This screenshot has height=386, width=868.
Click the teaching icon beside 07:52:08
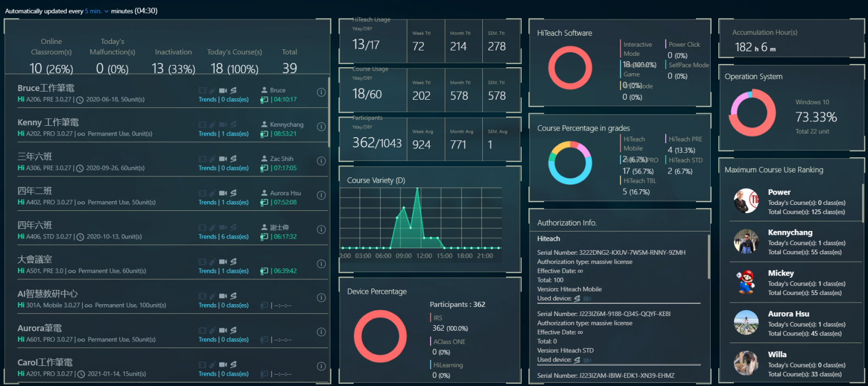point(264,202)
